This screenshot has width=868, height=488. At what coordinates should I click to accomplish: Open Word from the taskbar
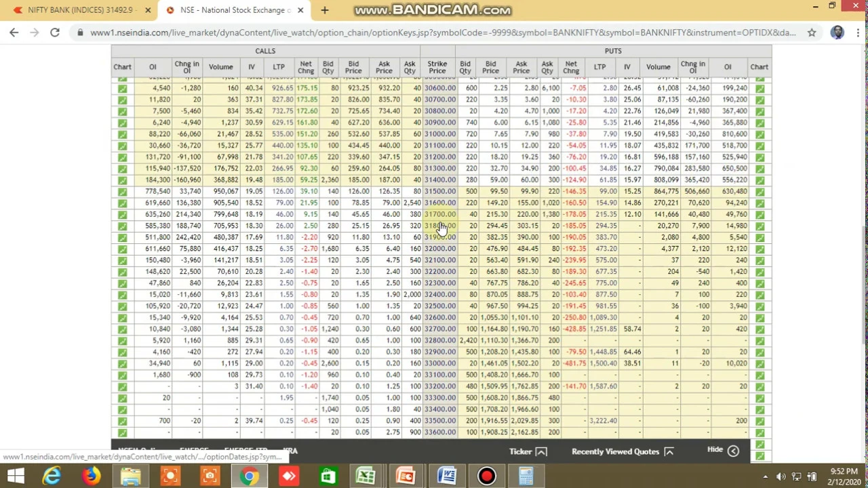pyautogui.click(x=446, y=476)
